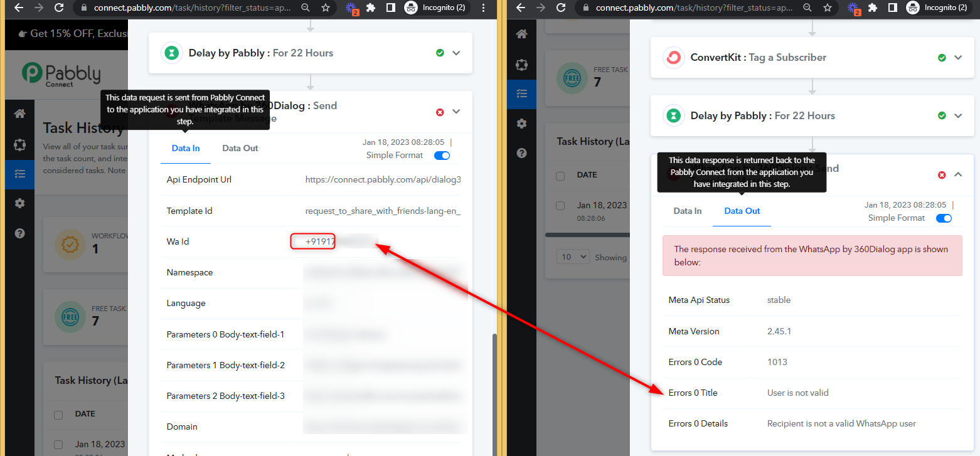Click 'Recipient is not a valid WhatsApp user' text
Viewport: 980px width, 456px height.
[x=841, y=423]
